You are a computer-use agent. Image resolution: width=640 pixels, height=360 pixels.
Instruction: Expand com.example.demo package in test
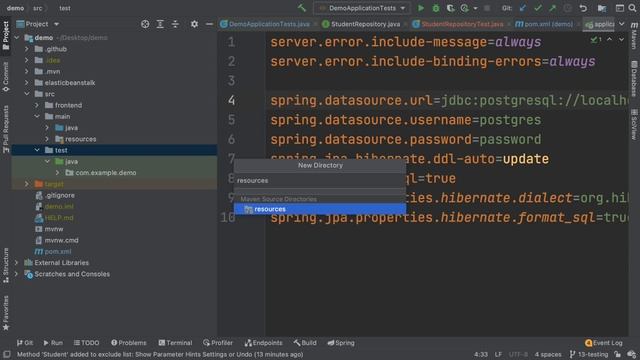(58, 173)
